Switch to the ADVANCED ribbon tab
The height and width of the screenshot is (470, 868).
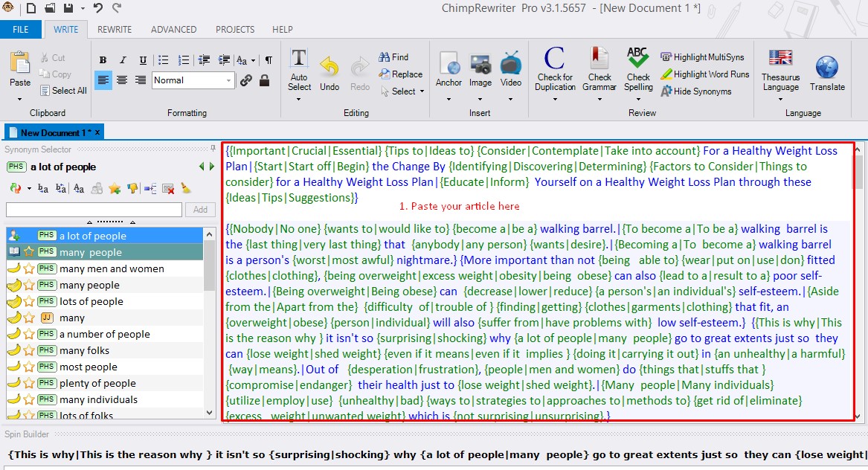[173, 29]
